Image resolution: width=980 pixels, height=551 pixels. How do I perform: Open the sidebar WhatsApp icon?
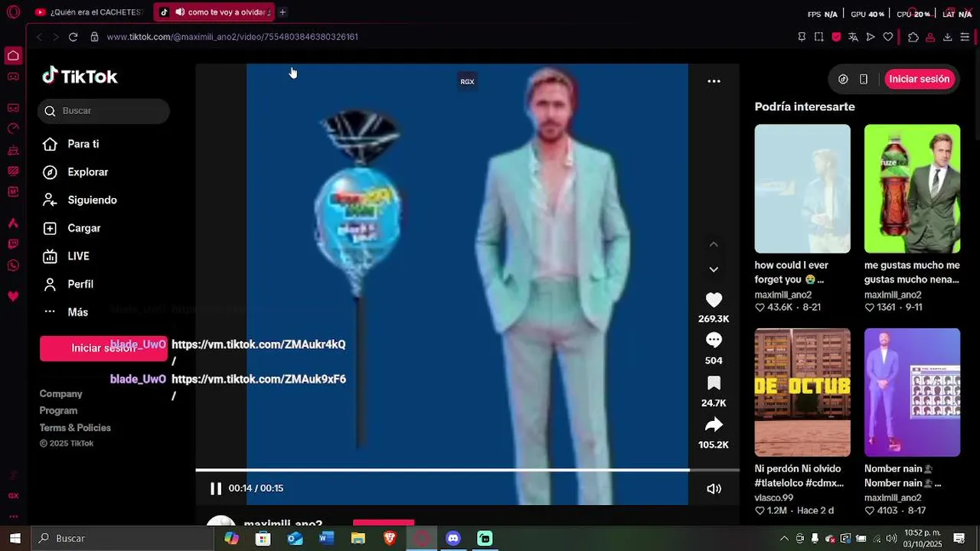point(13,266)
